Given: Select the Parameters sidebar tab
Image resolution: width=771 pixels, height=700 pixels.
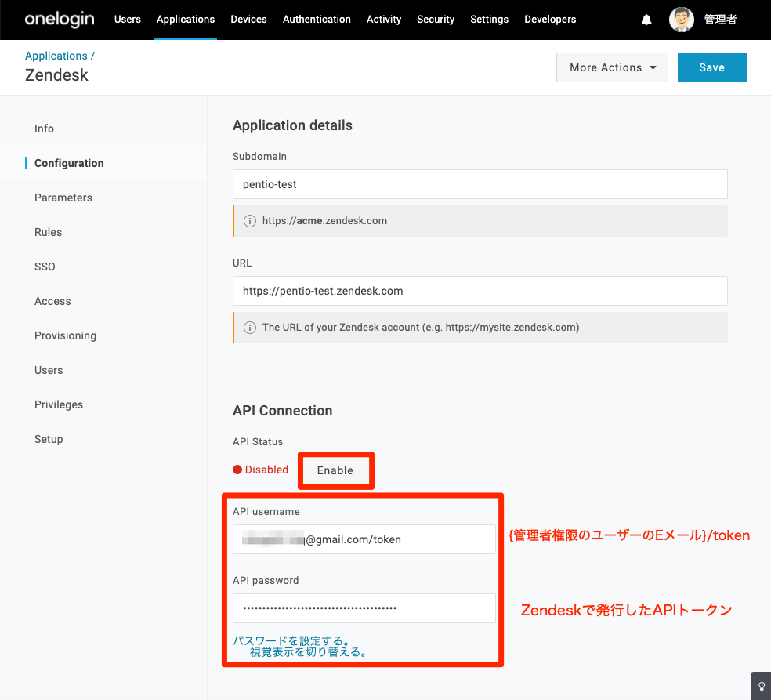Looking at the screenshot, I should (63, 198).
